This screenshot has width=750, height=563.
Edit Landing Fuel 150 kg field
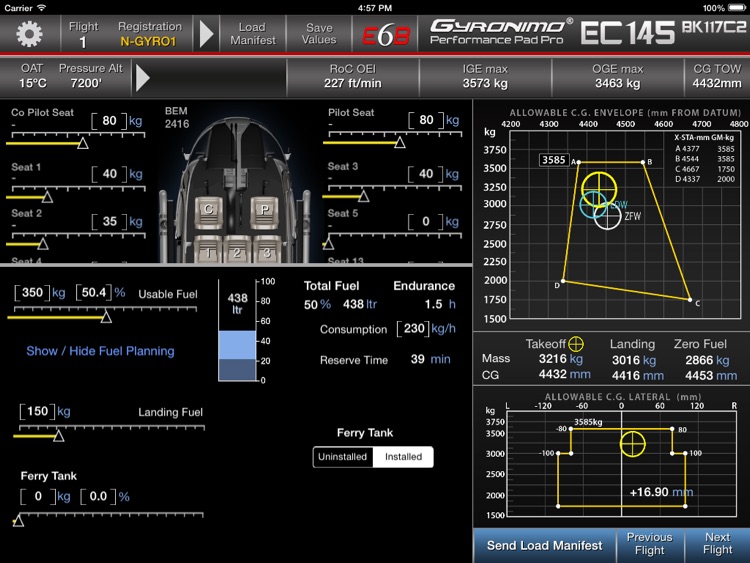[37, 411]
